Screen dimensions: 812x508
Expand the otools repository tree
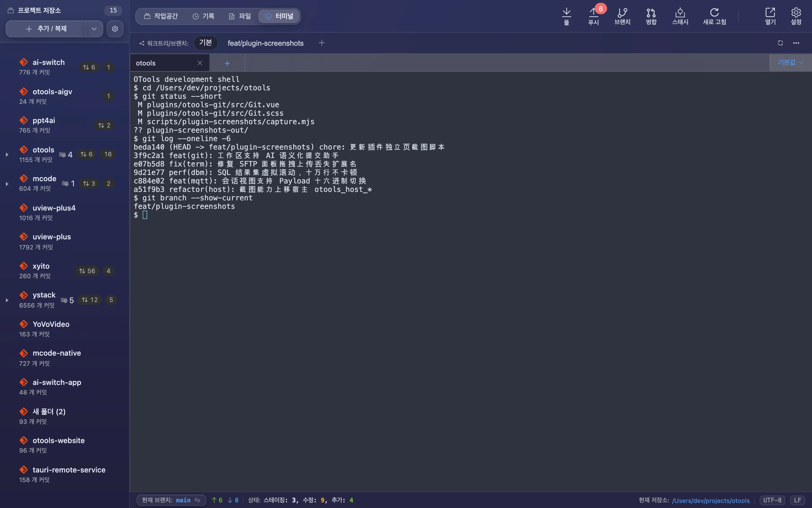click(7, 155)
